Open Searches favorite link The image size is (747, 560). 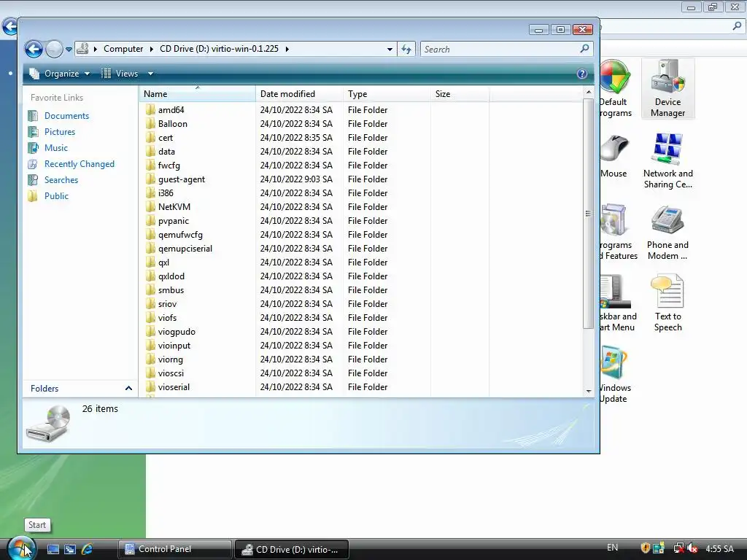(x=61, y=180)
